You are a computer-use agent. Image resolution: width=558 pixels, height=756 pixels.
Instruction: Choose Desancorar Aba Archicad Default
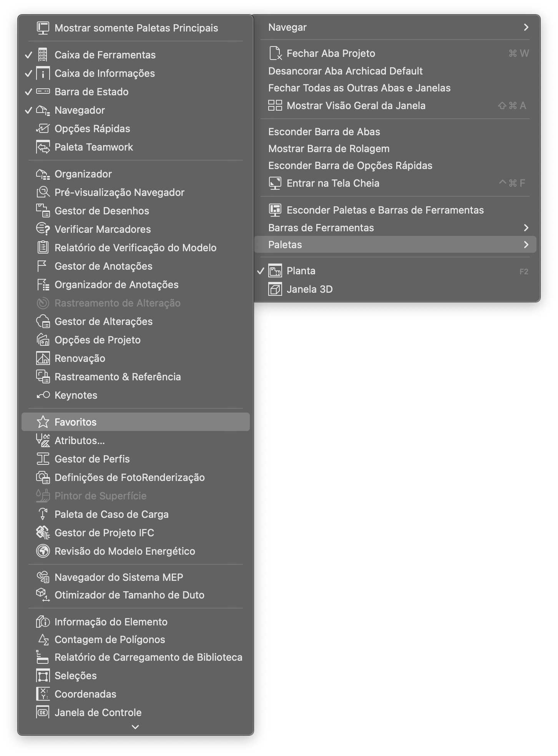pos(395,71)
